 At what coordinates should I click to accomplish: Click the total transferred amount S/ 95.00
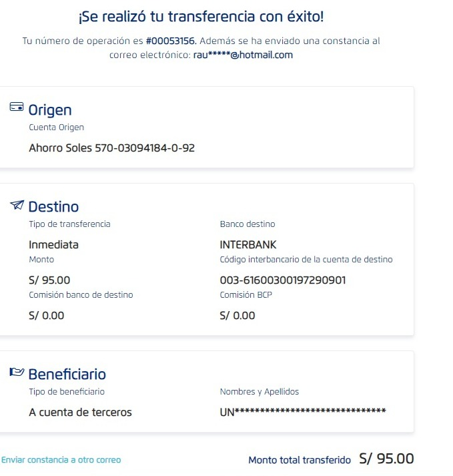[386, 459]
